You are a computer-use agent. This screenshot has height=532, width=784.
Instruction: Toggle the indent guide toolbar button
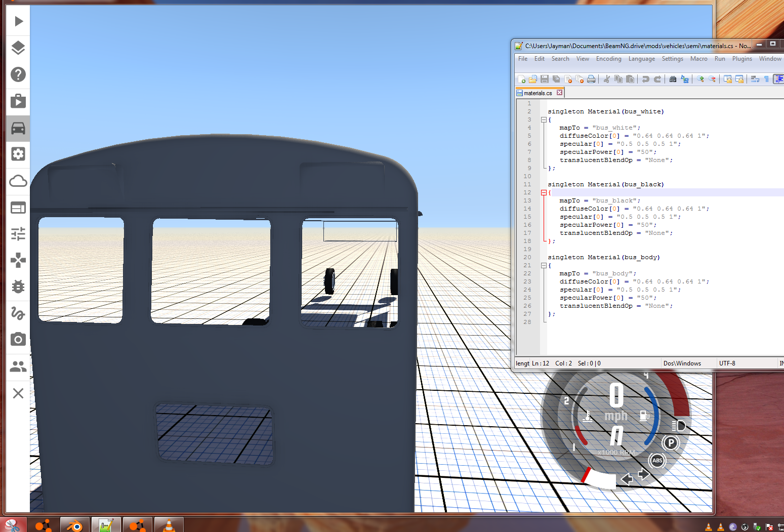pos(778,79)
